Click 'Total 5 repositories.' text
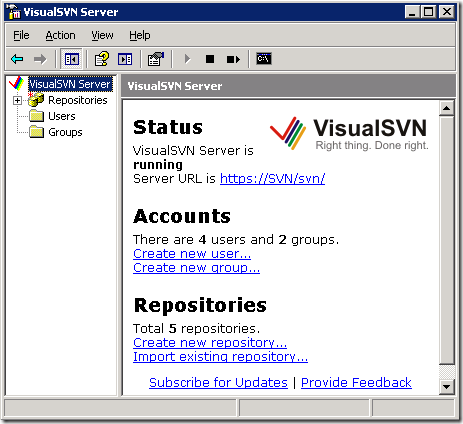The image size is (463, 424). 196,328
